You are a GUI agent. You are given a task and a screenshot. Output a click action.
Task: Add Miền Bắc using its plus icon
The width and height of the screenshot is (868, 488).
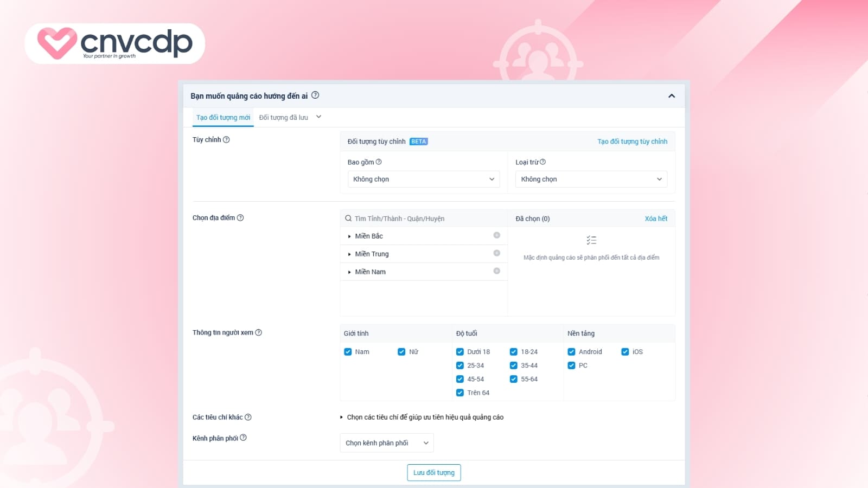click(496, 235)
